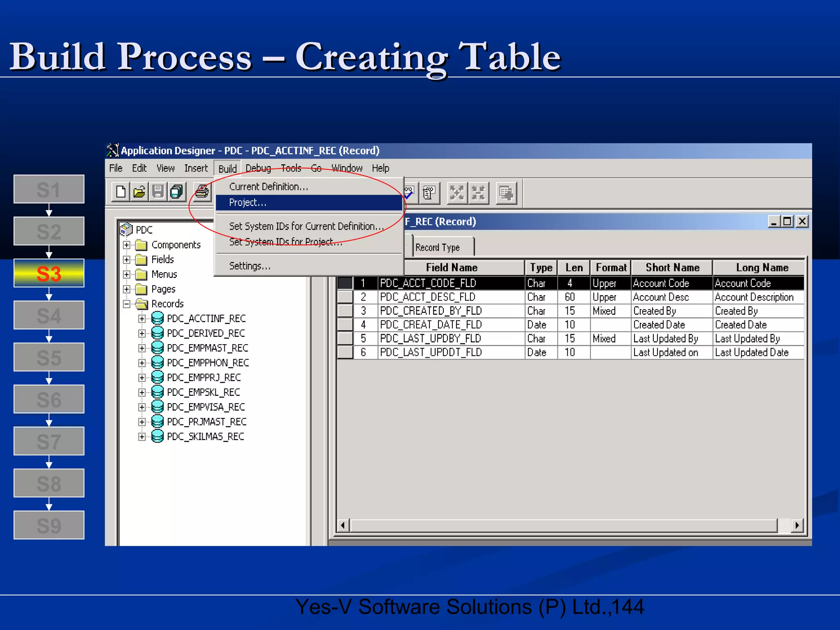Click the build project toolbar icon

(506, 193)
